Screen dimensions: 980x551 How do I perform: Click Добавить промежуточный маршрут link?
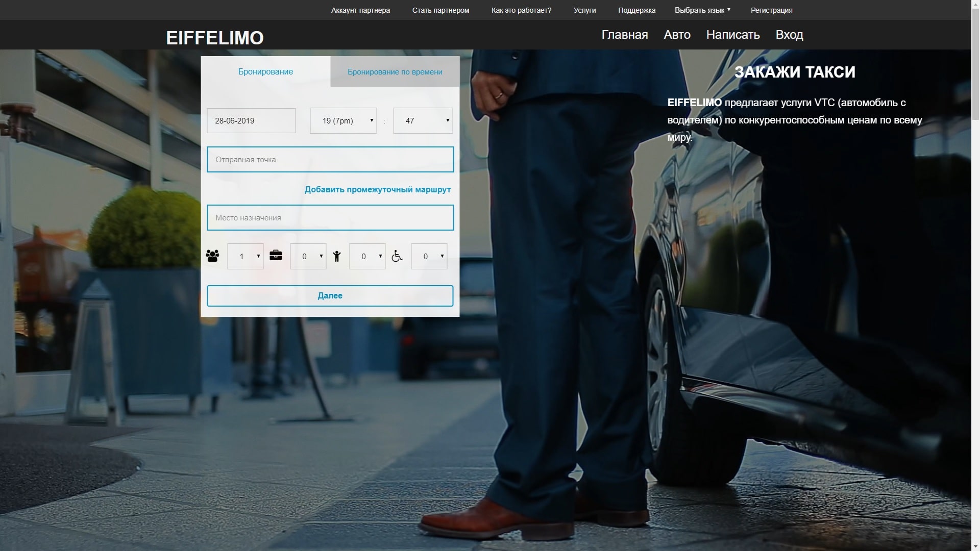[378, 189]
